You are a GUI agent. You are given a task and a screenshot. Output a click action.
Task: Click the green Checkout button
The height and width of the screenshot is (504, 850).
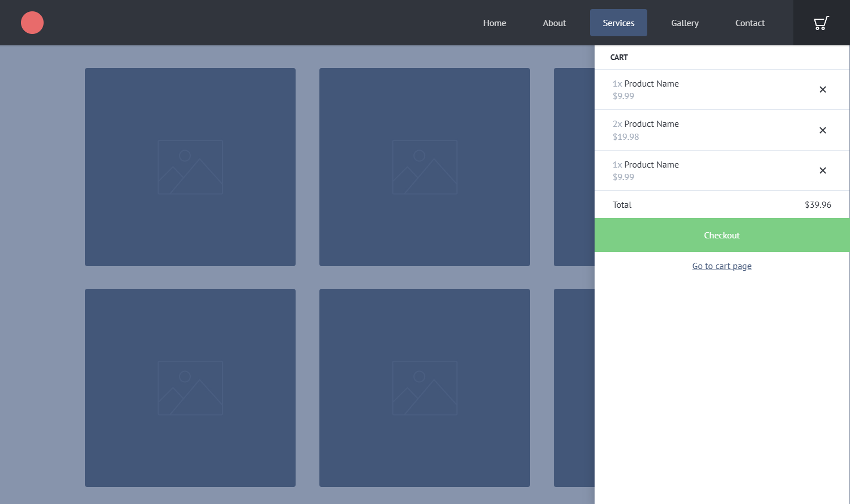pos(722,235)
